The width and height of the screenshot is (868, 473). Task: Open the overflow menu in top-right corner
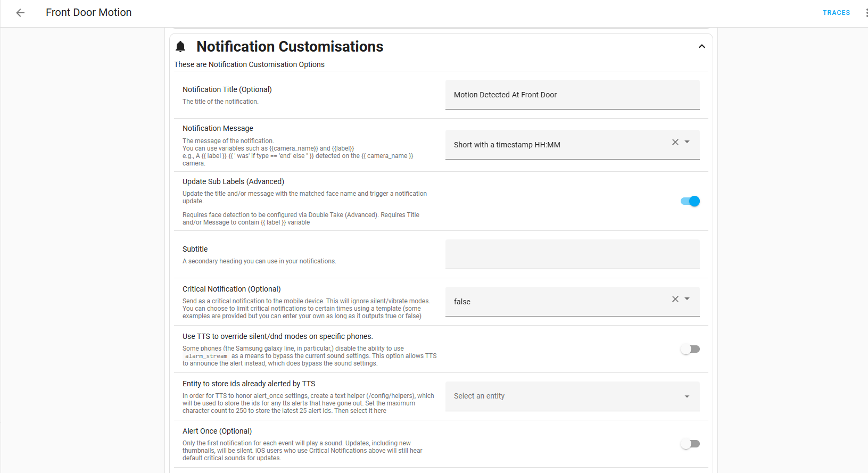point(866,13)
